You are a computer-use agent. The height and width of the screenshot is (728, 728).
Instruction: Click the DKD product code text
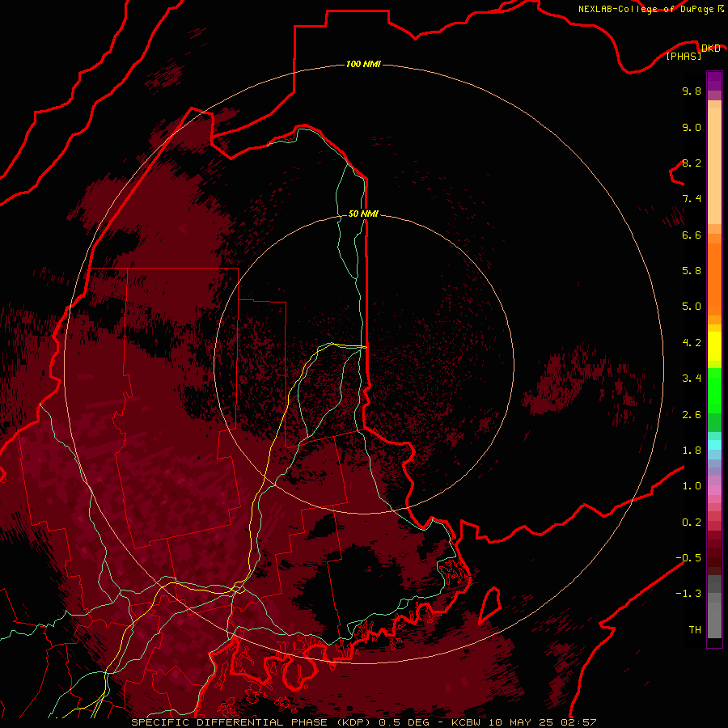tap(711, 48)
